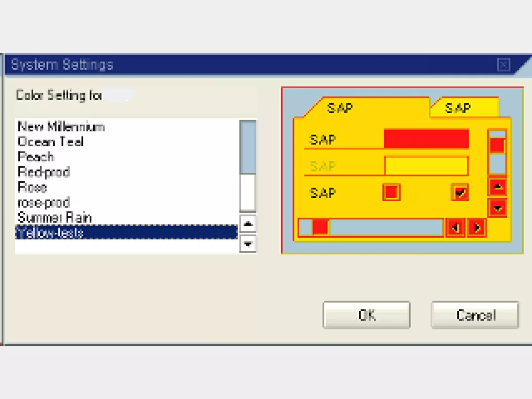Click preview scroll up arrow button
This screenshot has width=532, height=399.
click(x=497, y=187)
